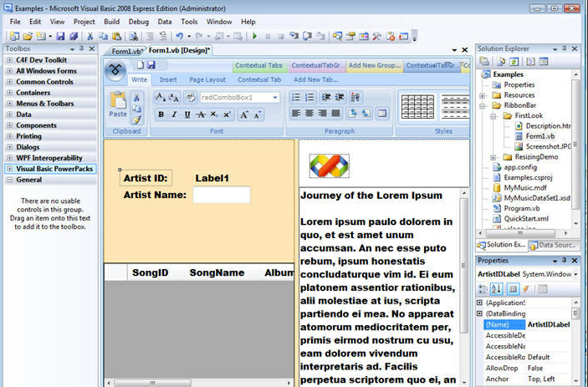Click the Categorized icon in Properties panel
588x387 pixels.
[x=483, y=289]
